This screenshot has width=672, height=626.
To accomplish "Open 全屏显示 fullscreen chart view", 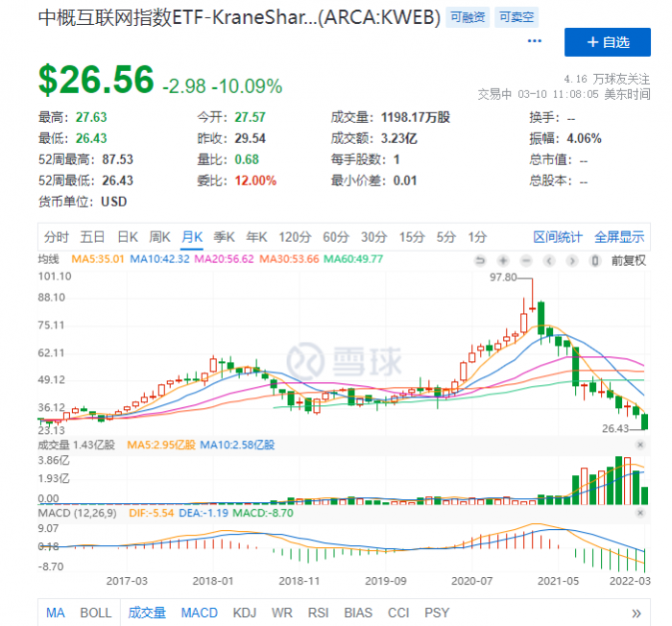I will coord(619,237).
